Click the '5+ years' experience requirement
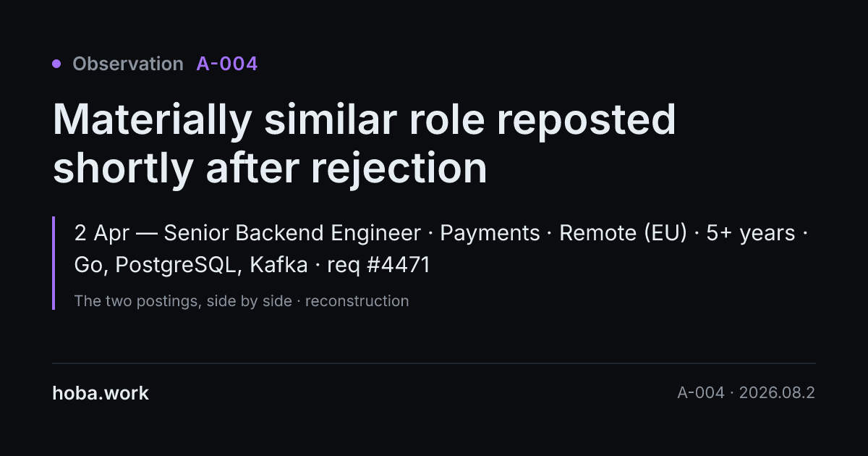 [750, 234]
